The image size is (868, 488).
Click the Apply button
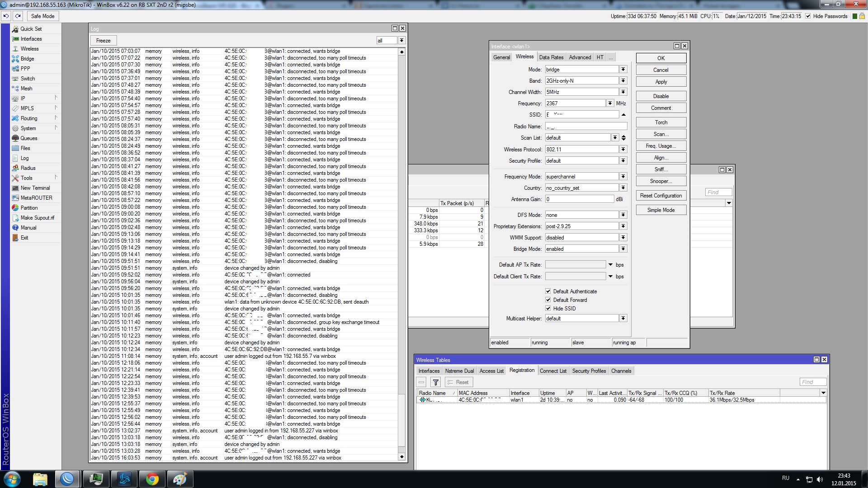point(660,82)
